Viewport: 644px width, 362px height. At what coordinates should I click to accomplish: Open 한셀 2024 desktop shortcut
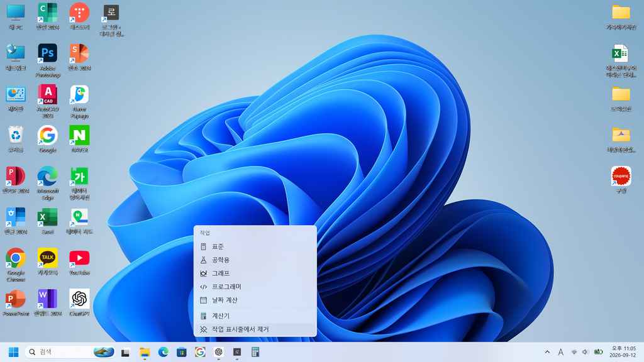[x=48, y=17]
